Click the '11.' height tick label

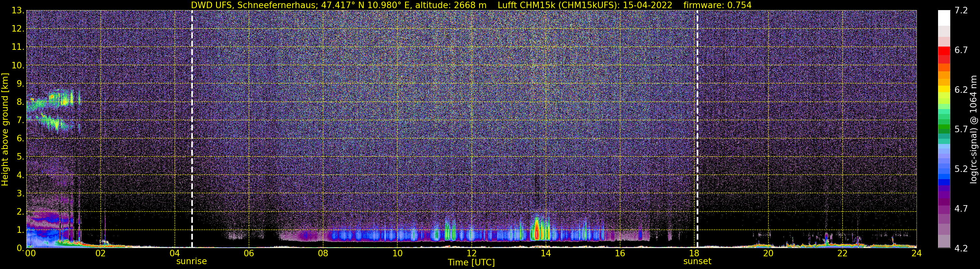18,47
